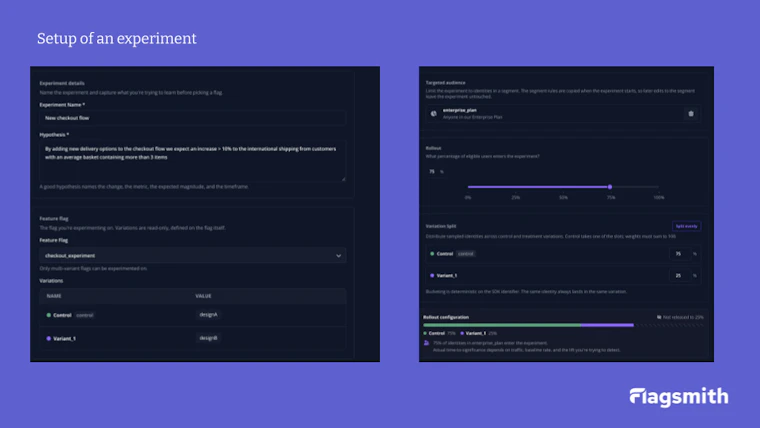Click the dropdown chevron in Feature Flag select
The image size is (760, 428).
coord(338,255)
